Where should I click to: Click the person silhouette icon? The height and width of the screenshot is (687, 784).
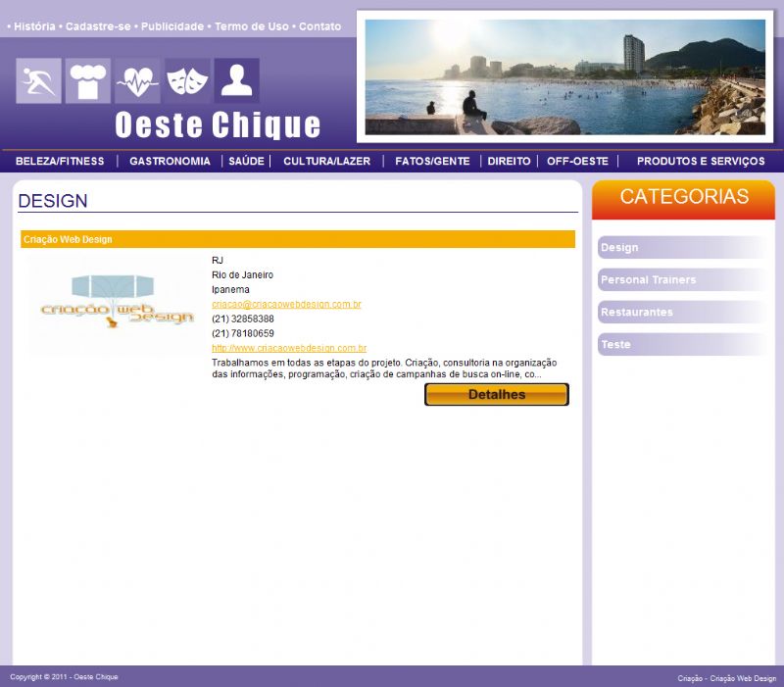pos(237,80)
